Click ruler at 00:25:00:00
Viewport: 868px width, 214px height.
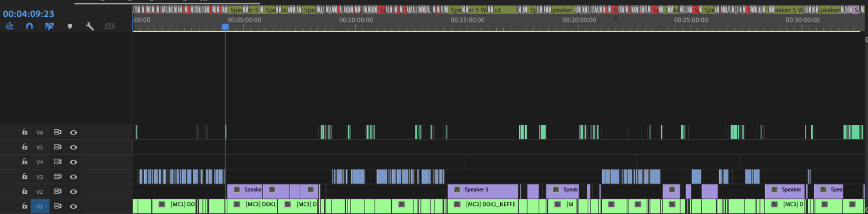point(691,20)
